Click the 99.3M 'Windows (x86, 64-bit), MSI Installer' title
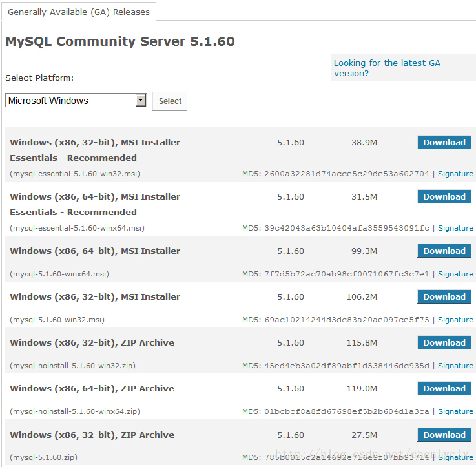Viewport: 476px width, 467px height. tap(95, 251)
